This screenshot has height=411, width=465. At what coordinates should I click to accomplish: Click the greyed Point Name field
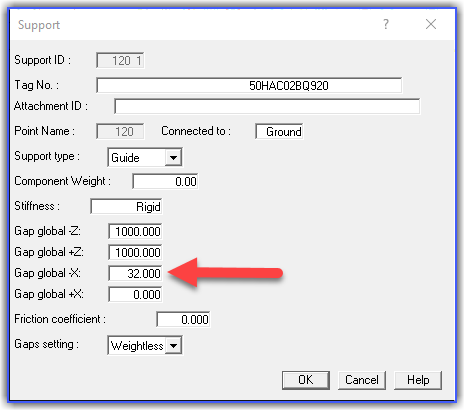point(120,131)
